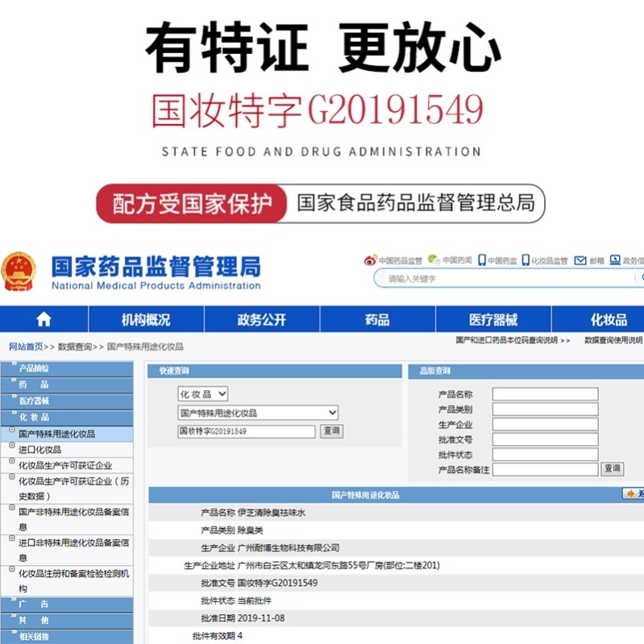Follow the 数据查询 breadcrumb link

coord(75,347)
